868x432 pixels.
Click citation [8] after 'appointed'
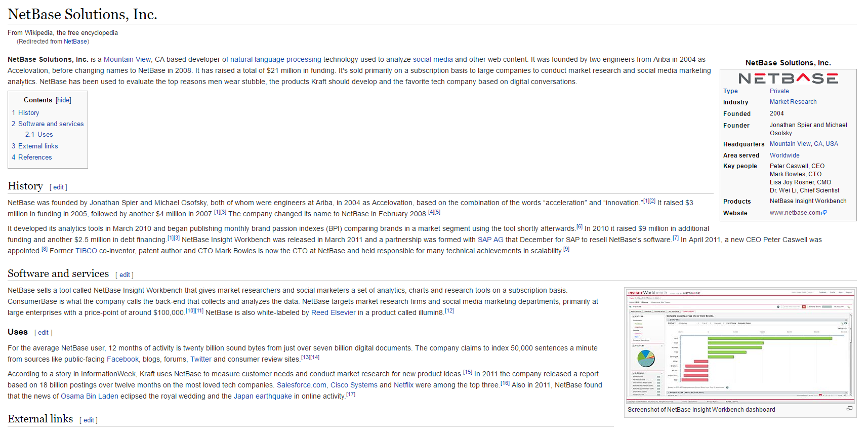[45, 249]
